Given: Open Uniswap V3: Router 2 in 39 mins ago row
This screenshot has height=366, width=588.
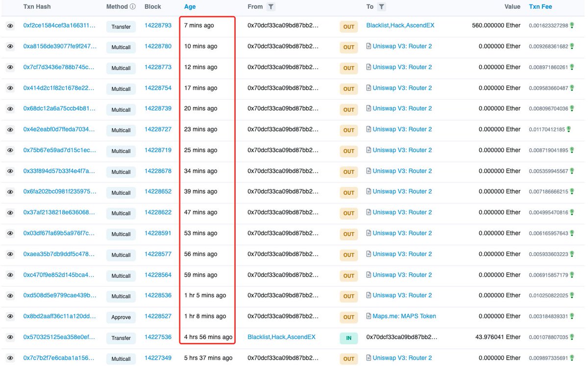Looking at the screenshot, I should [x=402, y=192].
